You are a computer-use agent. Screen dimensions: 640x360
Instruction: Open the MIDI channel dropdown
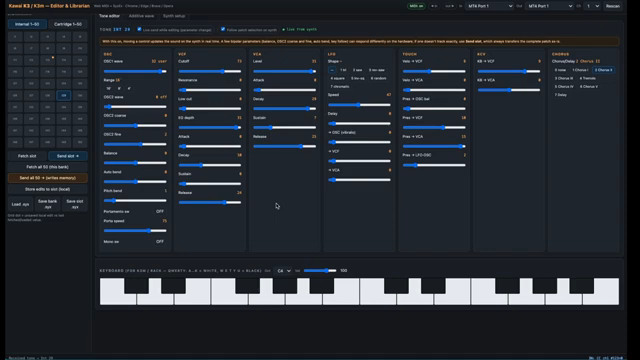click(x=593, y=6)
